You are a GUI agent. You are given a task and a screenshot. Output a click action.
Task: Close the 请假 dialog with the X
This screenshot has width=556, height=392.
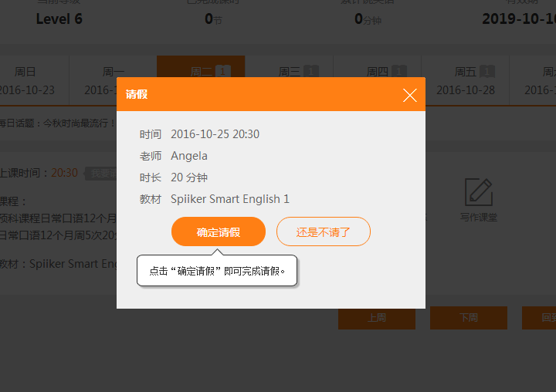[x=409, y=95]
